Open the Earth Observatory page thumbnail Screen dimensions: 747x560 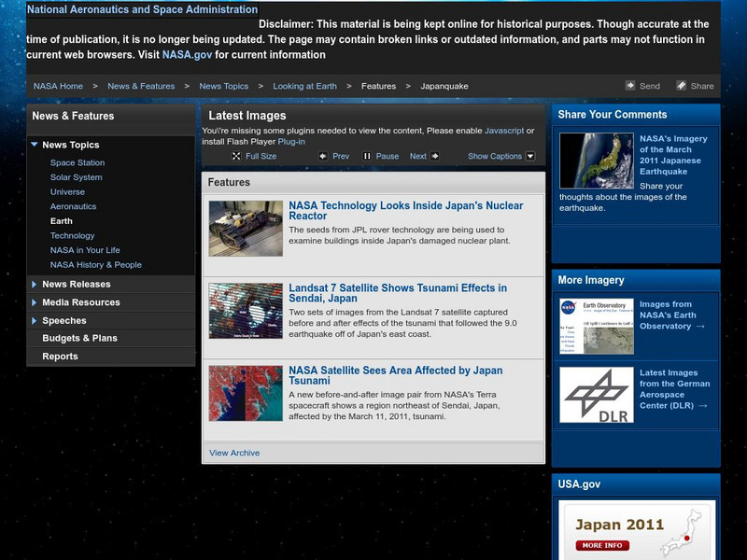click(597, 326)
